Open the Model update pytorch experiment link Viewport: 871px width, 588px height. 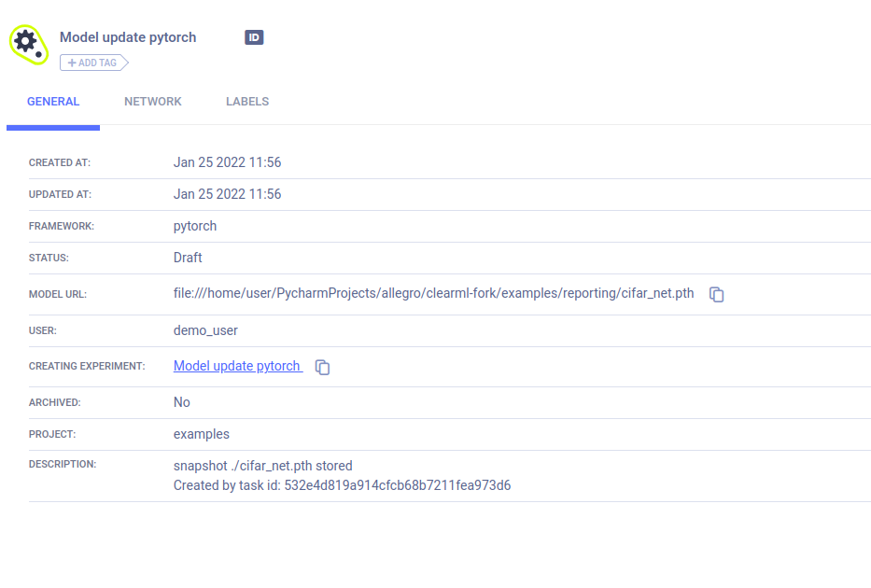[x=237, y=366]
